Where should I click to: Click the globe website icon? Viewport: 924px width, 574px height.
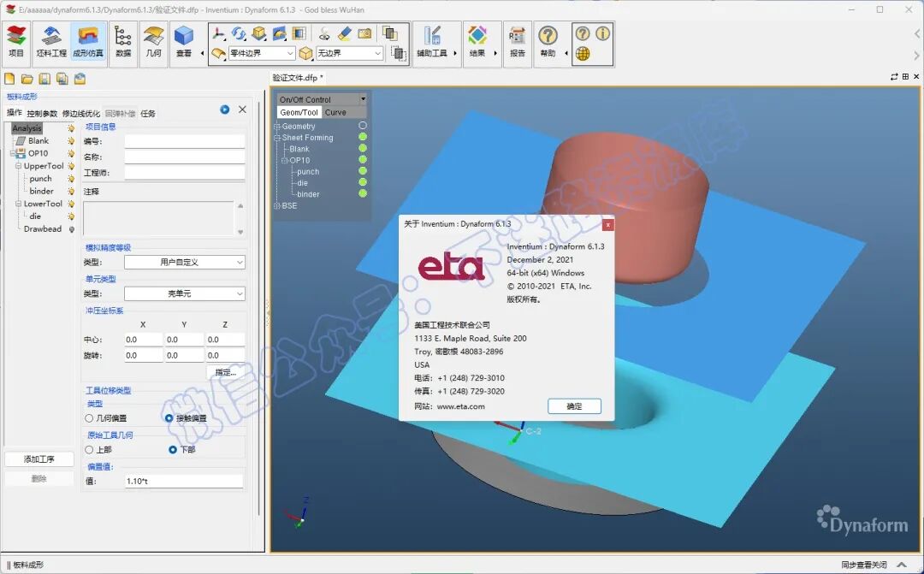tap(583, 54)
